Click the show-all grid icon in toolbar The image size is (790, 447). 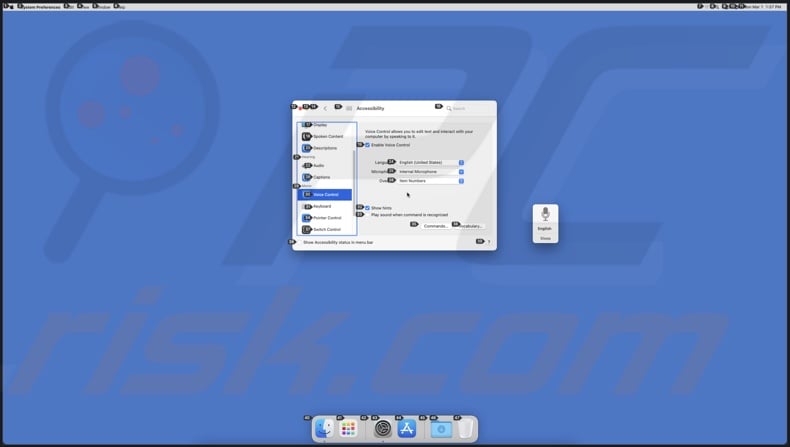point(349,108)
